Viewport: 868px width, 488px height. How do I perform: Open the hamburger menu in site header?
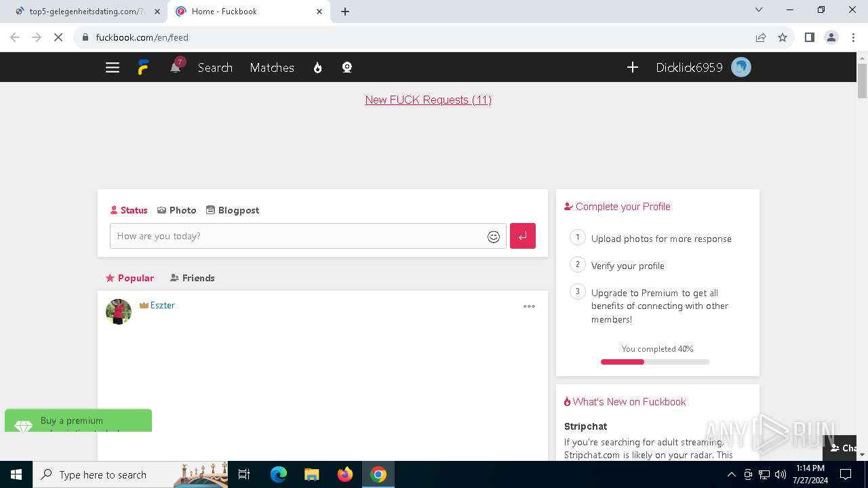click(x=113, y=68)
